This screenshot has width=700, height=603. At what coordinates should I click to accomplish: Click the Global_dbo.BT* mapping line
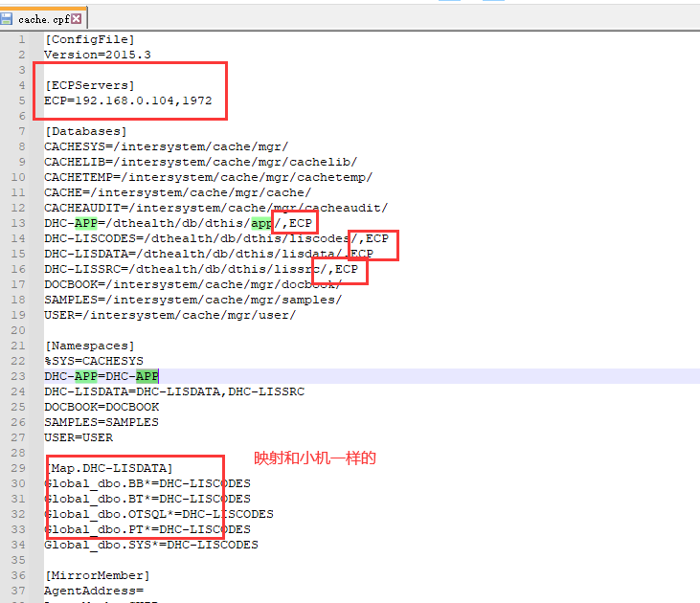point(147,499)
